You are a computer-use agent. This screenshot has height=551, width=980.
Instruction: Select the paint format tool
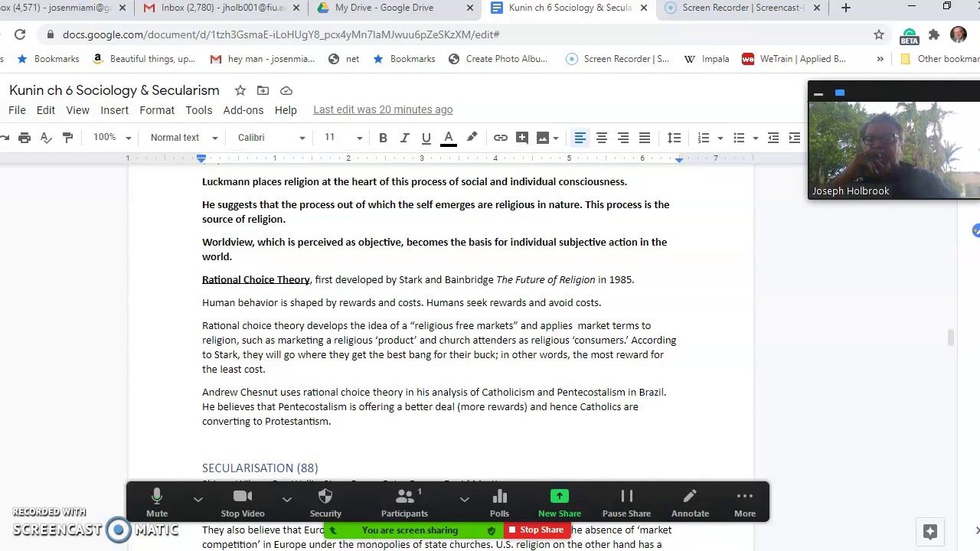(x=67, y=138)
